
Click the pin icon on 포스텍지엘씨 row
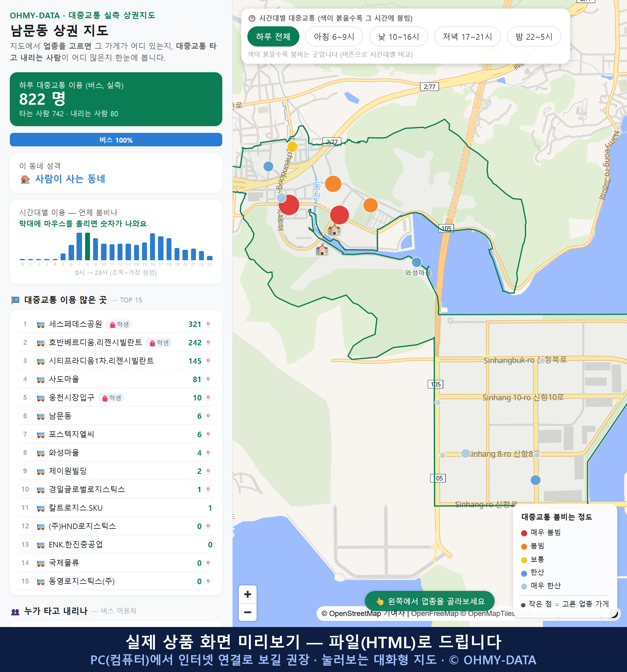(208, 435)
